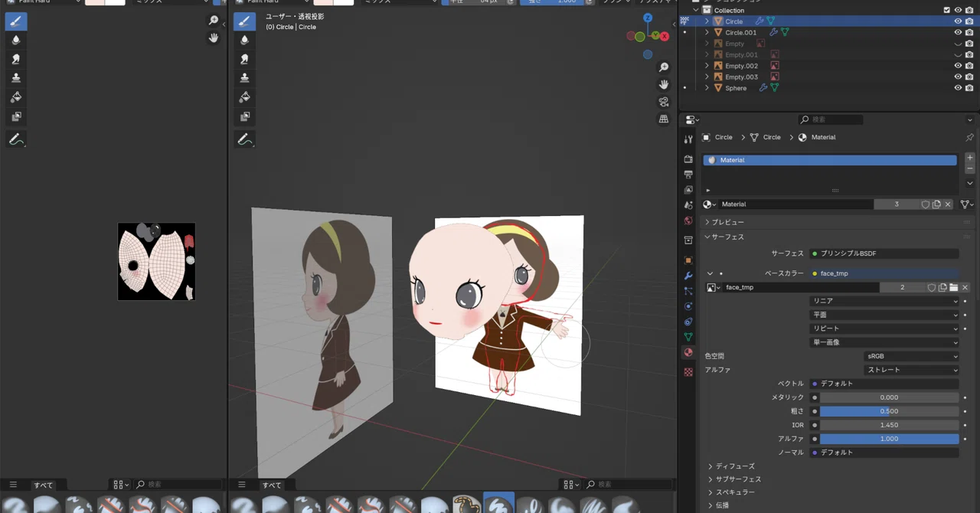This screenshot has width=980, height=513.
Task: Uncheck the Collection exclude checkbox
Action: coord(947,10)
